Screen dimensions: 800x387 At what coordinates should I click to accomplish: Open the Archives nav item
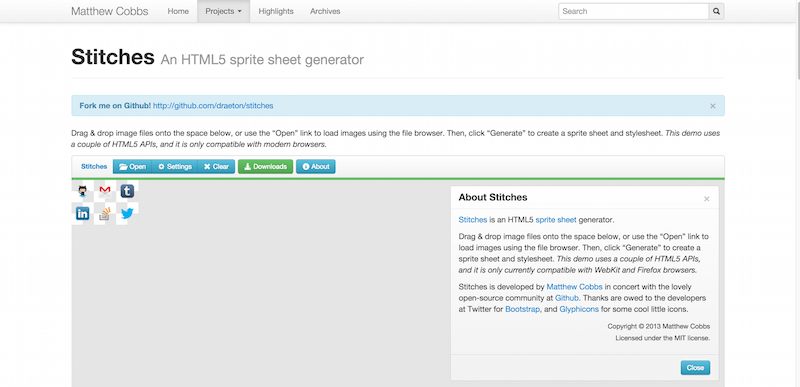(325, 11)
